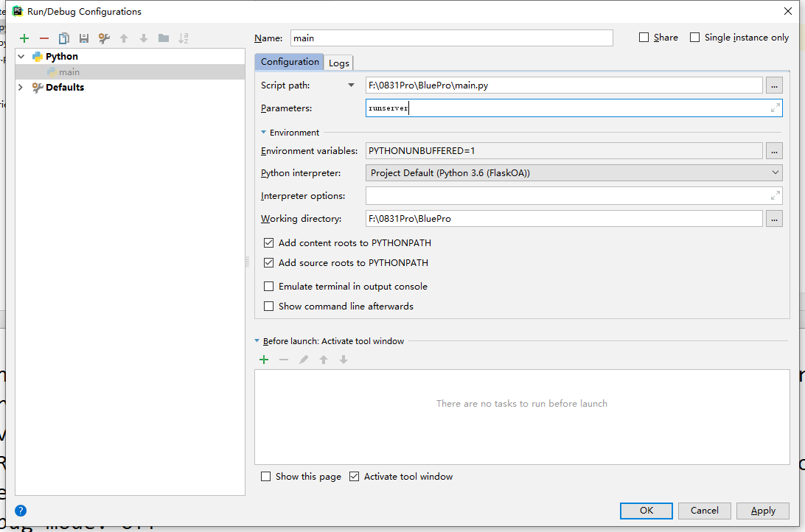Remove configuration with red minus icon
805x532 pixels.
pyautogui.click(x=44, y=38)
